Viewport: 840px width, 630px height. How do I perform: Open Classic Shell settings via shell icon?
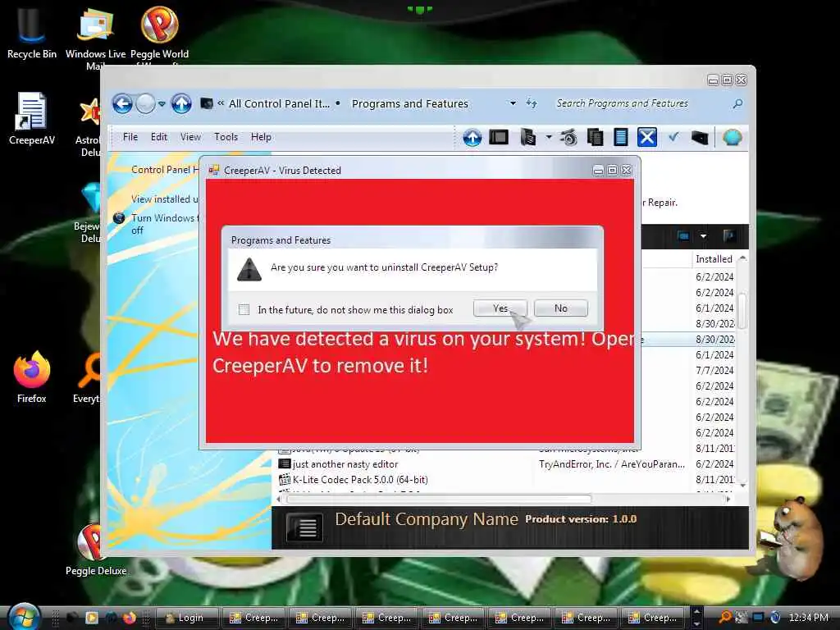point(733,137)
